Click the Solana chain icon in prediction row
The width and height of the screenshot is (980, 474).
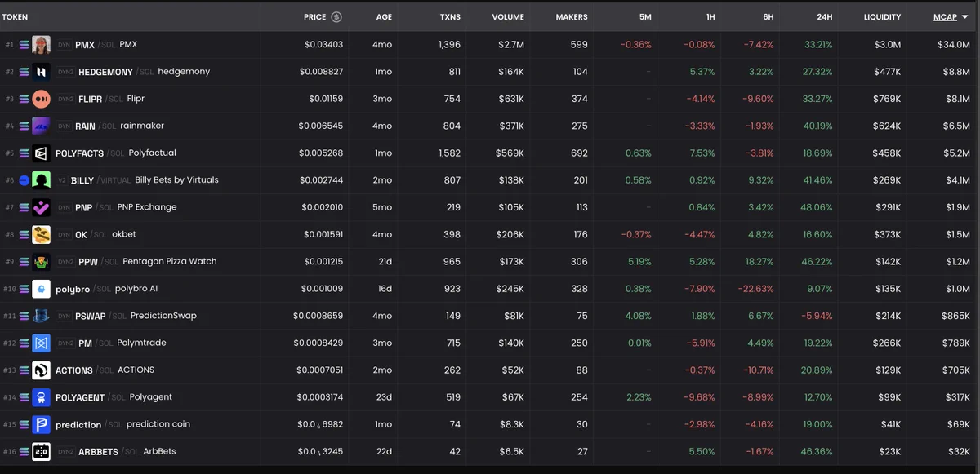pos(24,424)
